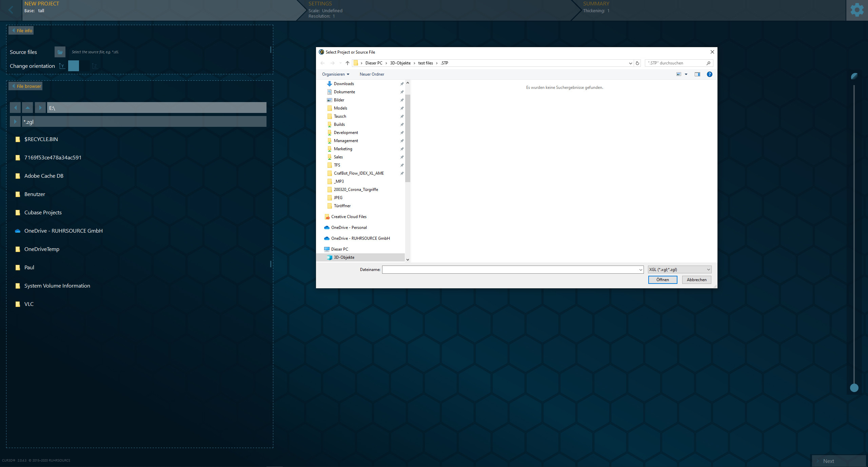Click the header back arrow chevron
This screenshot has height=467, width=868.
pos(11,10)
